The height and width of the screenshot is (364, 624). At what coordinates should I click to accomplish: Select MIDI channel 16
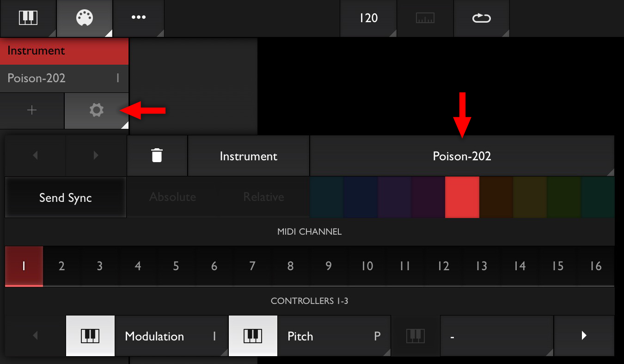(x=596, y=266)
